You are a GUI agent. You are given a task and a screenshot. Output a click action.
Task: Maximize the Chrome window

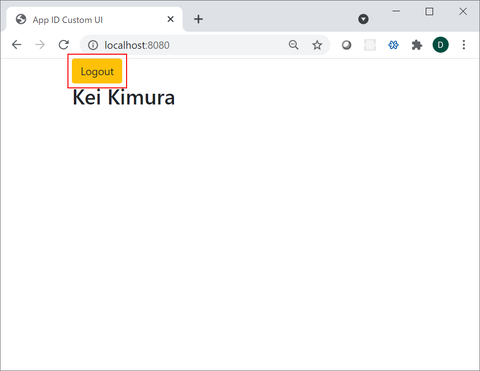click(x=429, y=11)
